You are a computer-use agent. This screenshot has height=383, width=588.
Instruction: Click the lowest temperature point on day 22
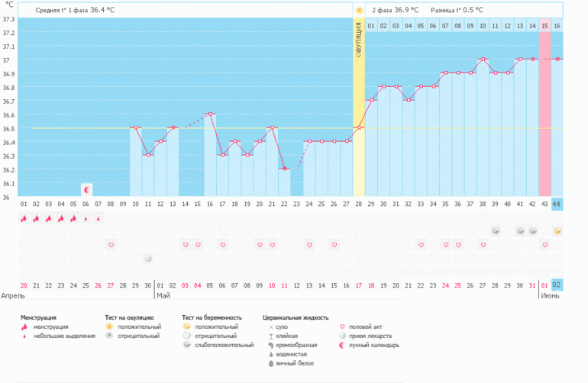click(x=285, y=169)
